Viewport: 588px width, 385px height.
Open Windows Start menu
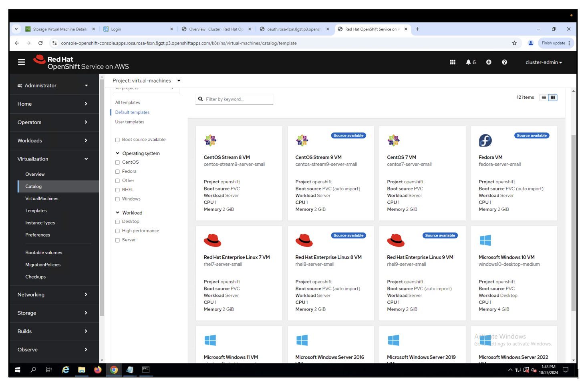pos(18,370)
